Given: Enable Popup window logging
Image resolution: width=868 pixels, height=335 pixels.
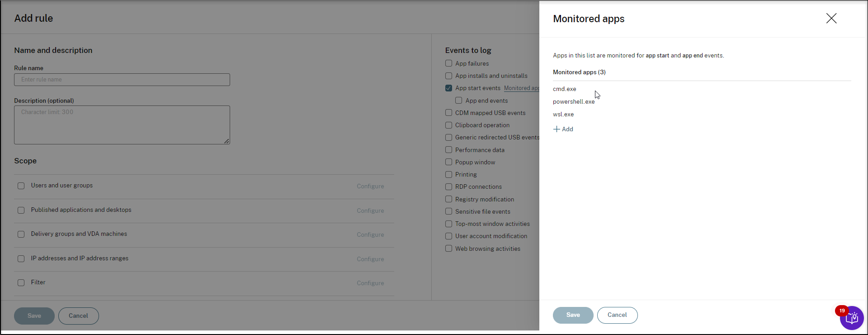Looking at the screenshot, I should pyautogui.click(x=448, y=162).
